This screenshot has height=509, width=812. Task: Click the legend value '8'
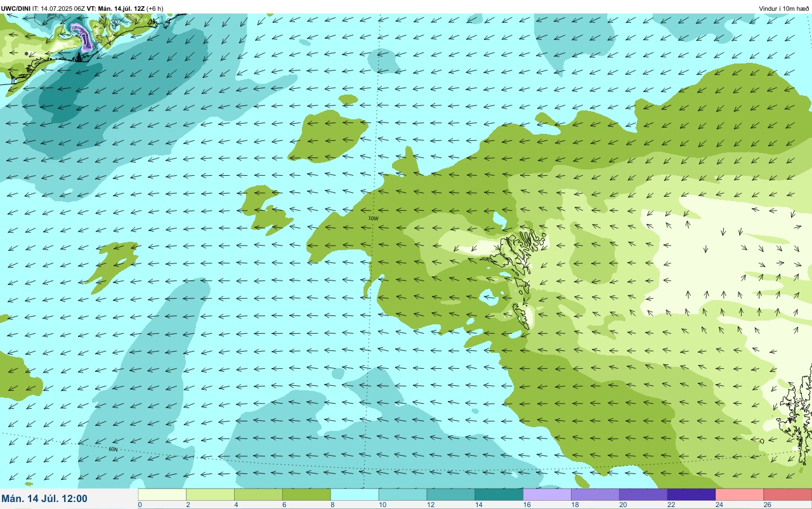pyautogui.click(x=332, y=505)
